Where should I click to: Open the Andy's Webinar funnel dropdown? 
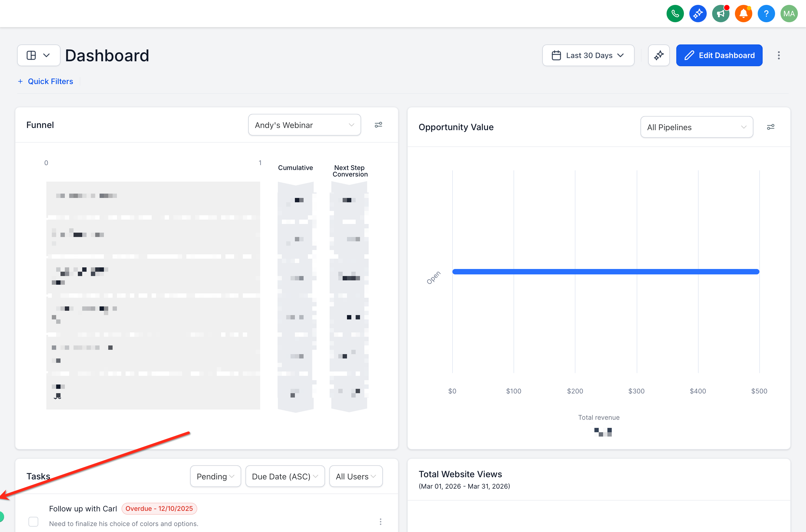(304, 125)
